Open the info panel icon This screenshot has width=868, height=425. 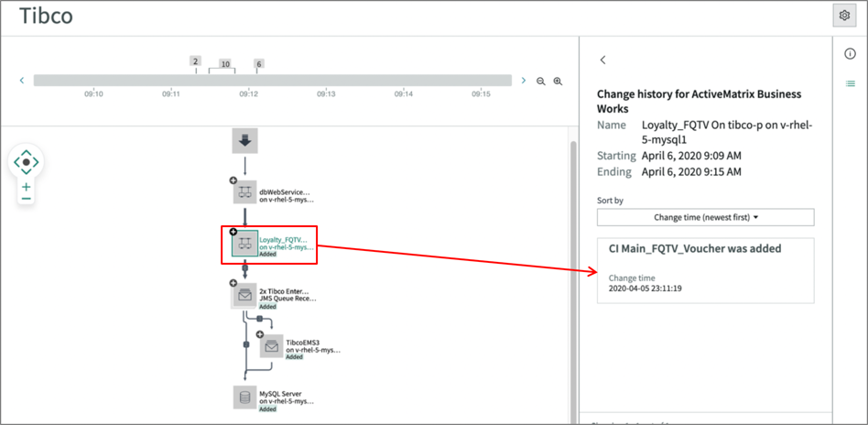850,54
